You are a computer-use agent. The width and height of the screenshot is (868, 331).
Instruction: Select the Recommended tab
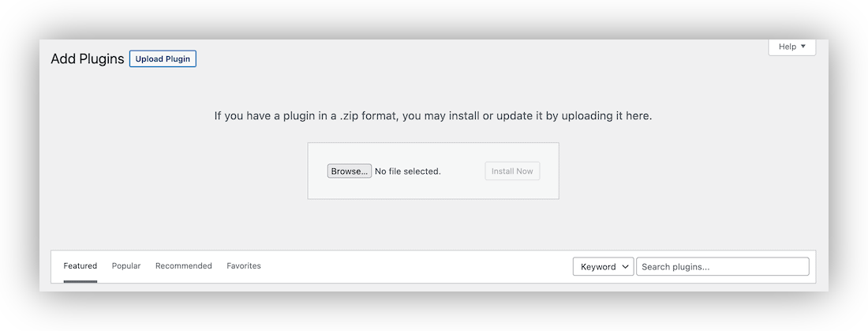pyautogui.click(x=184, y=266)
